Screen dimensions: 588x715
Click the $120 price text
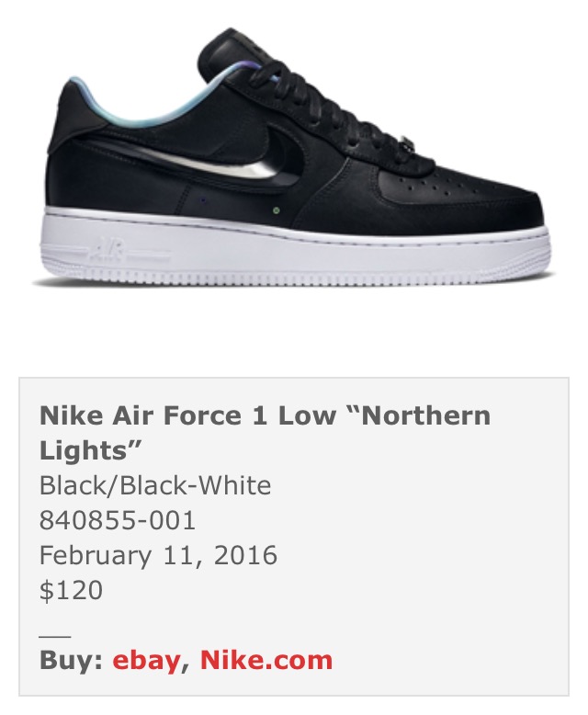pyautogui.click(x=71, y=591)
